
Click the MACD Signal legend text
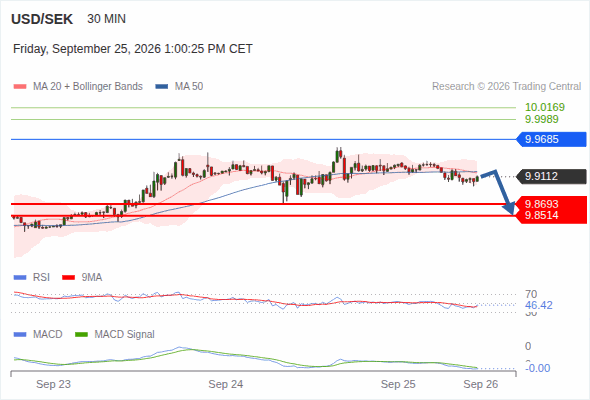coord(124,335)
